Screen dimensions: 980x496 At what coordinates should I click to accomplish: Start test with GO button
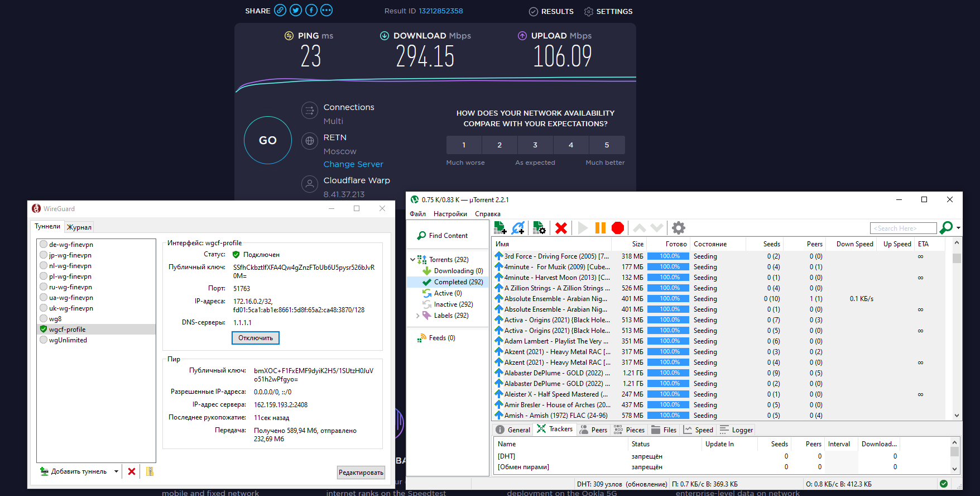(x=268, y=140)
